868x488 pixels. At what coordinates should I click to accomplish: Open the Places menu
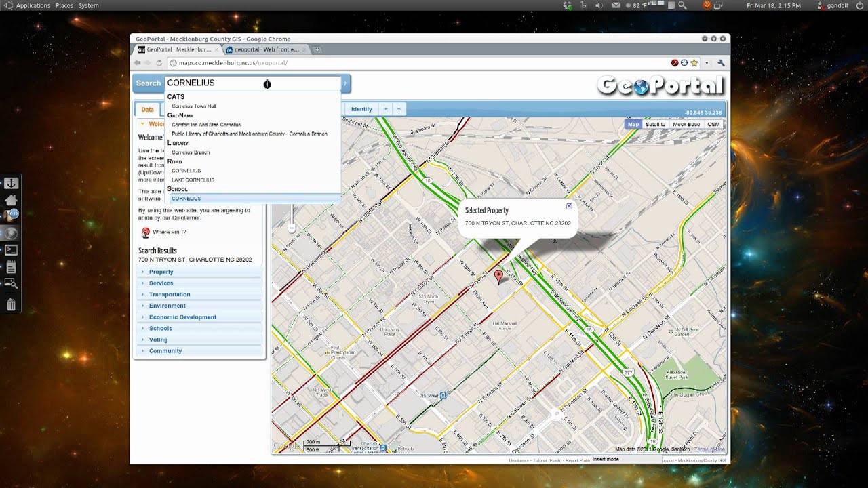click(64, 5)
